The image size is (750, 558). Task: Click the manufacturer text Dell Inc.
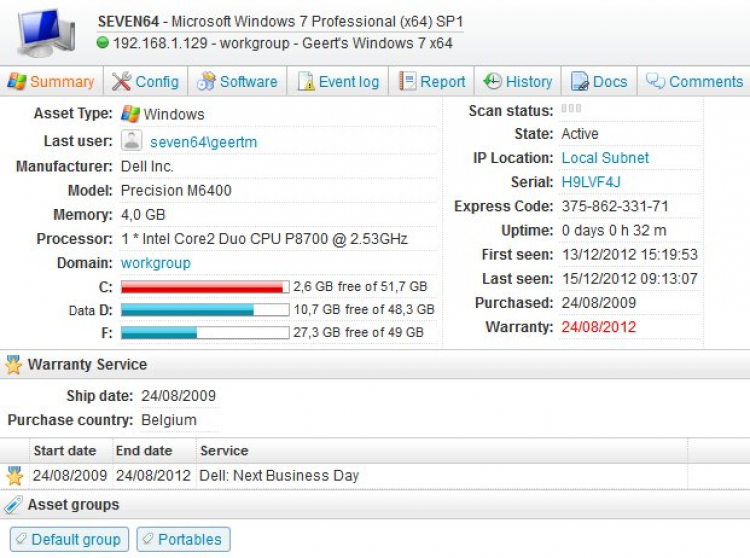147,166
